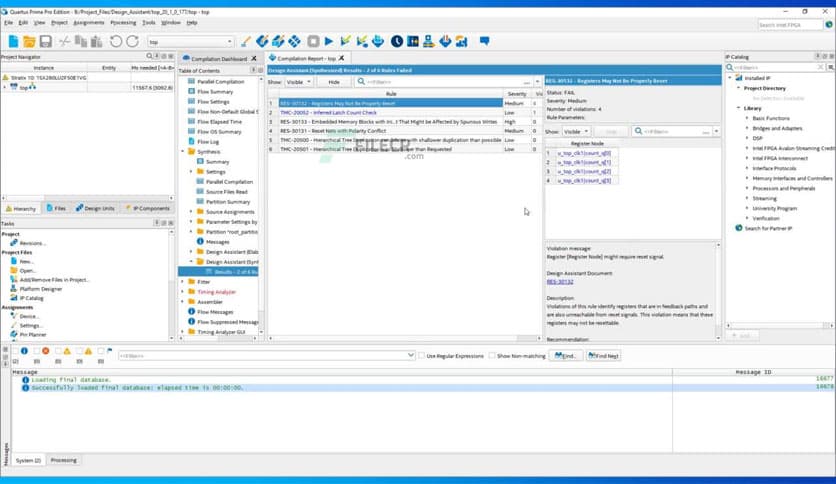Click the Copy toolbar icon
836x484 pixels.
[x=81, y=42]
